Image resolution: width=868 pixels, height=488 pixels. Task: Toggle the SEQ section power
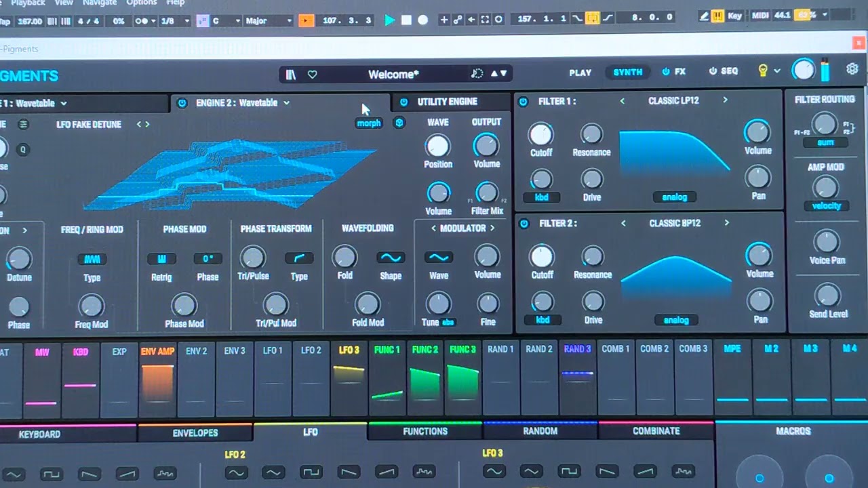(713, 71)
